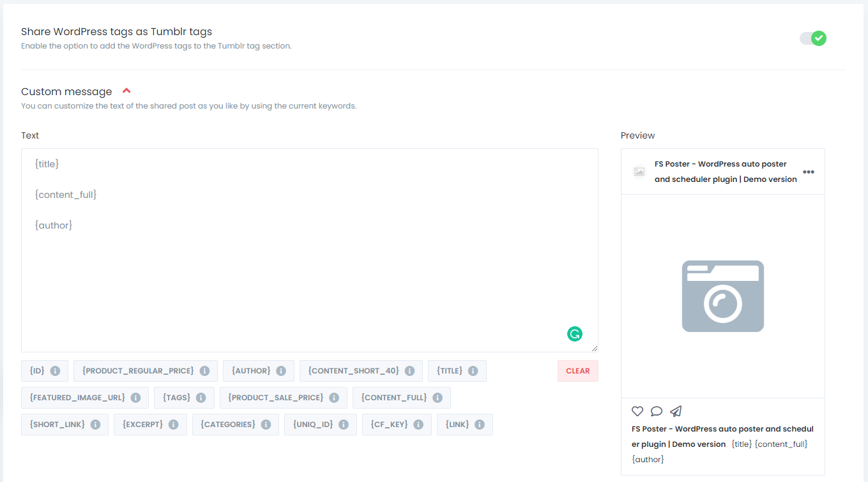Open the Grammarly icon in the text area
This screenshot has height=482, width=868.
click(x=575, y=333)
